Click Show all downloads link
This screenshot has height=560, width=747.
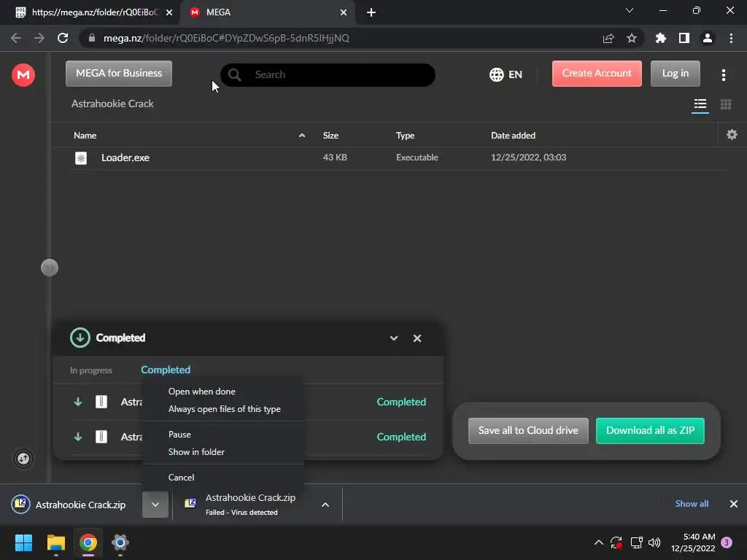point(692,503)
